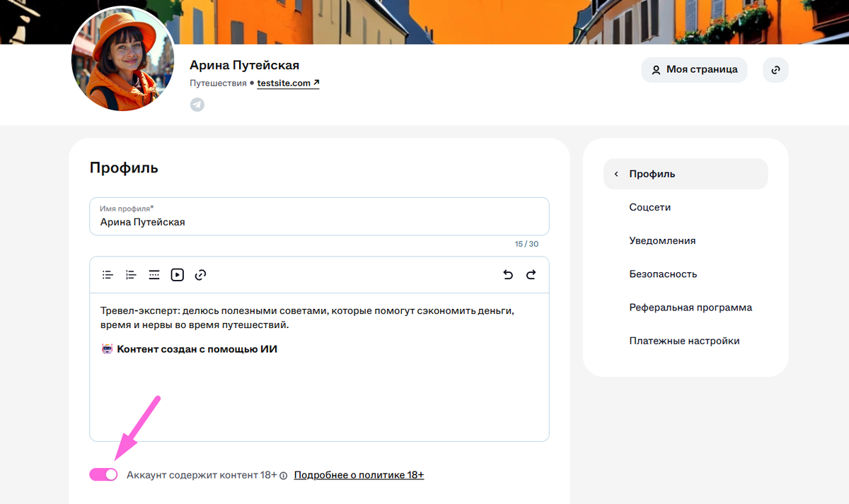The height and width of the screenshot is (504, 849).
Task: Click the "Путешествия" category text
Action: coord(218,83)
